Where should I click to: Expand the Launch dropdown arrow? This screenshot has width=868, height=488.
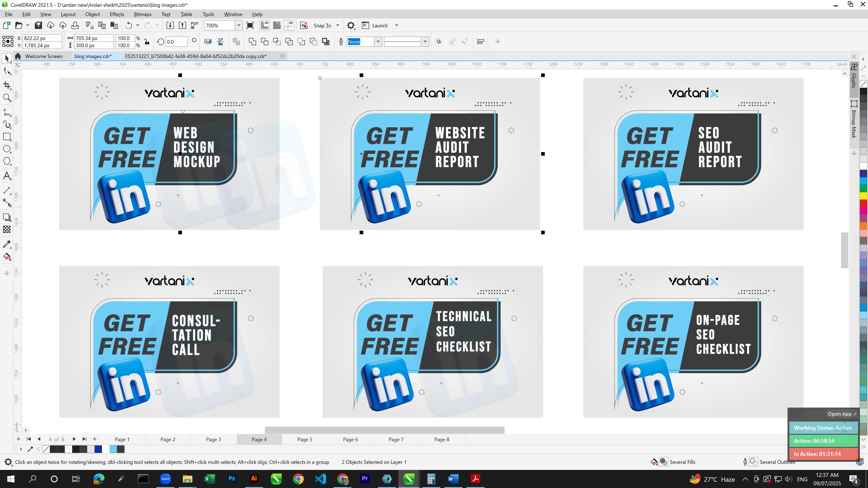(397, 25)
